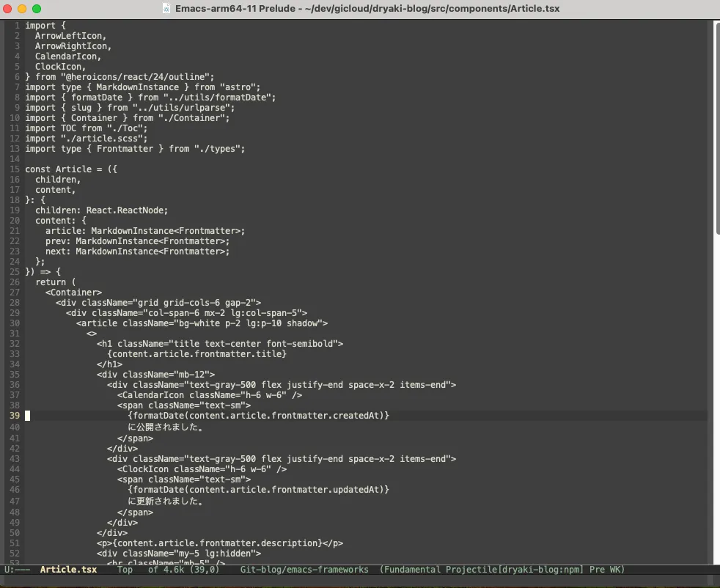This screenshot has width=720, height=588.
Task: Click the yellow minimize window button
Action: pos(22,9)
